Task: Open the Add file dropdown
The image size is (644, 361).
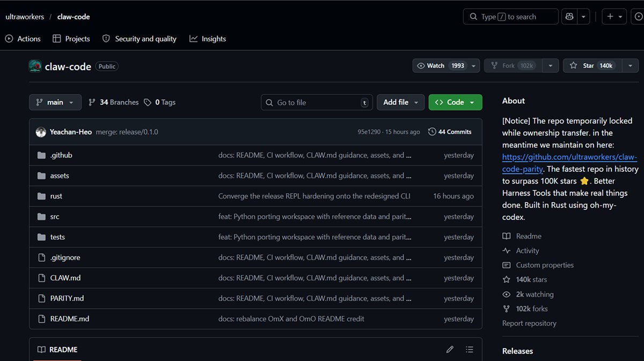Action: tap(400, 102)
